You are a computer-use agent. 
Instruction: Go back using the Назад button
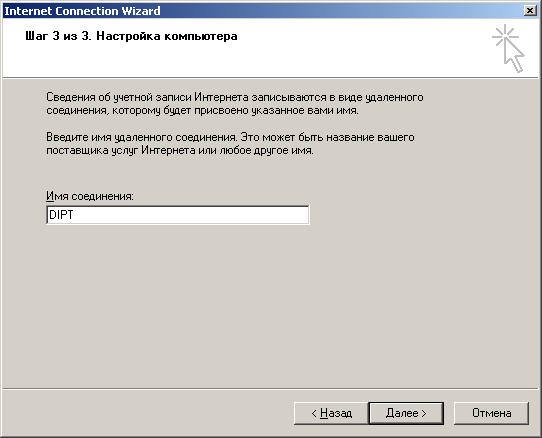tap(331, 413)
